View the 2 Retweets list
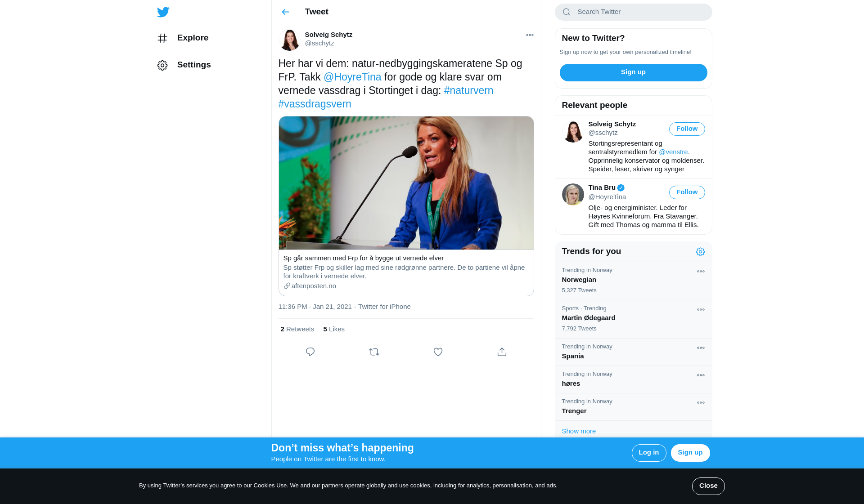864x504 pixels. 297,329
